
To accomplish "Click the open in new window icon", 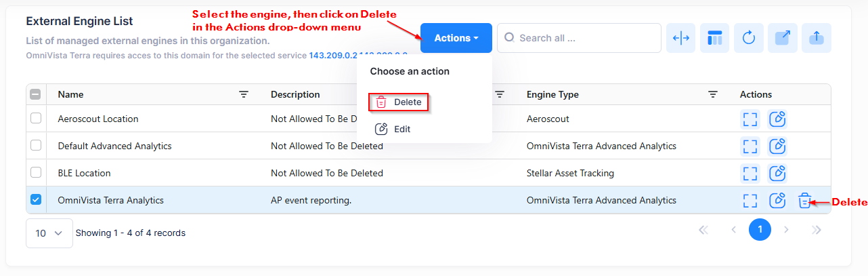I will coord(783,38).
